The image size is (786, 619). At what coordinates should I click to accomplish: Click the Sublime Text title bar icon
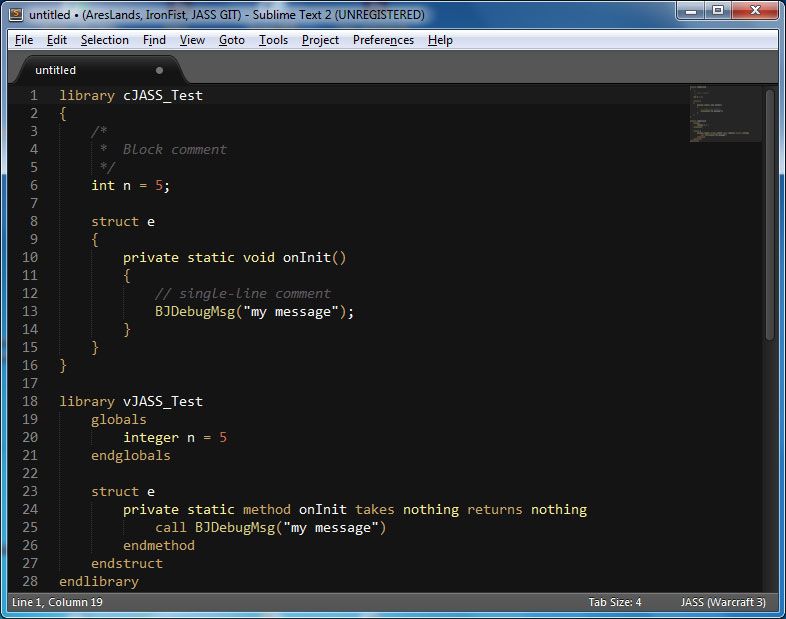click(x=16, y=15)
